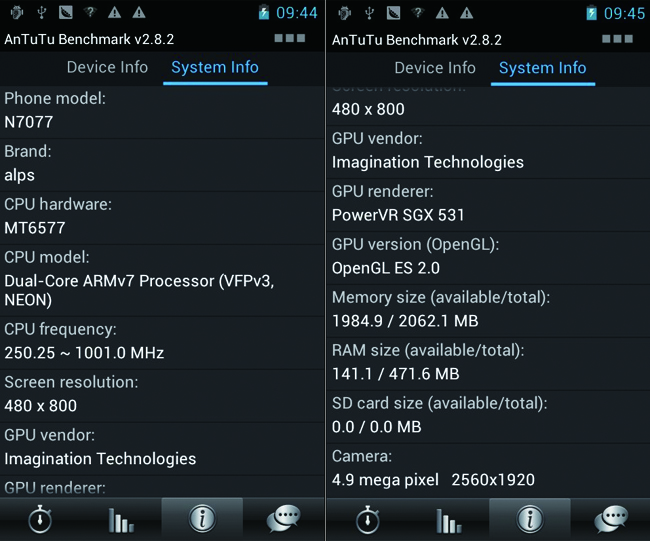Open chat bubble forum icon in left screen

coord(283,519)
